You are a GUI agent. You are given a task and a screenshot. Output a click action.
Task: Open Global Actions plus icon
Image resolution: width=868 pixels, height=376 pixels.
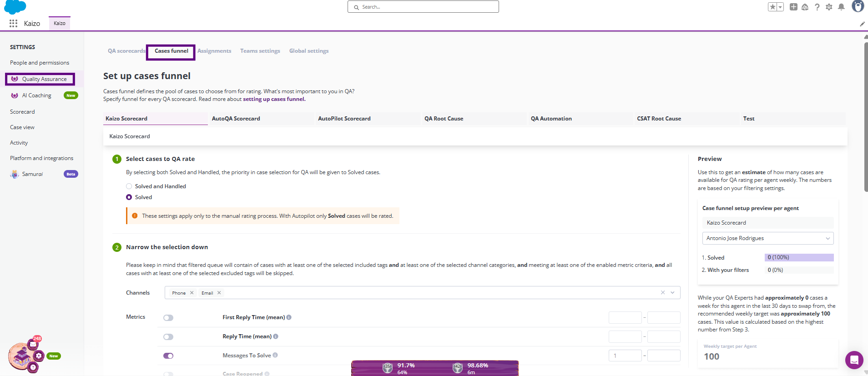(x=793, y=7)
